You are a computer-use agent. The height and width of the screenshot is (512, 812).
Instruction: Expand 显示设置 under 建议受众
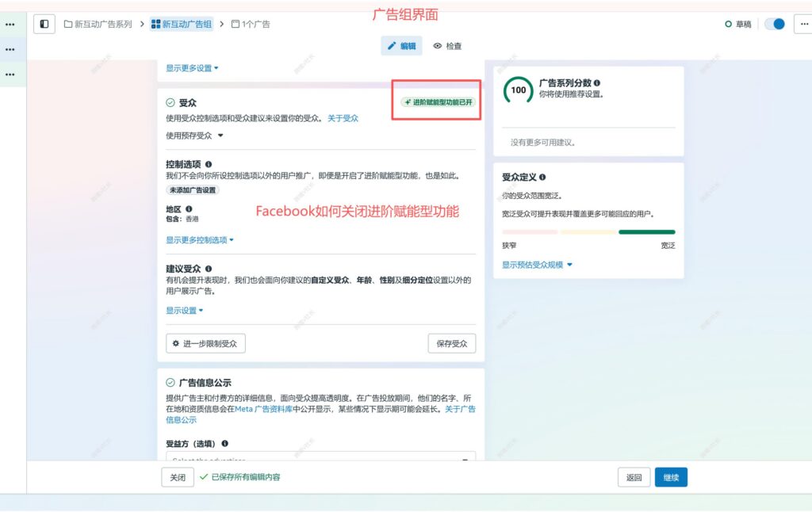[184, 310]
